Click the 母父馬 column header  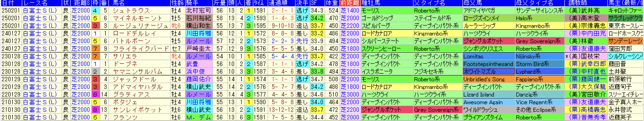pyautogui.click(x=473, y=3)
